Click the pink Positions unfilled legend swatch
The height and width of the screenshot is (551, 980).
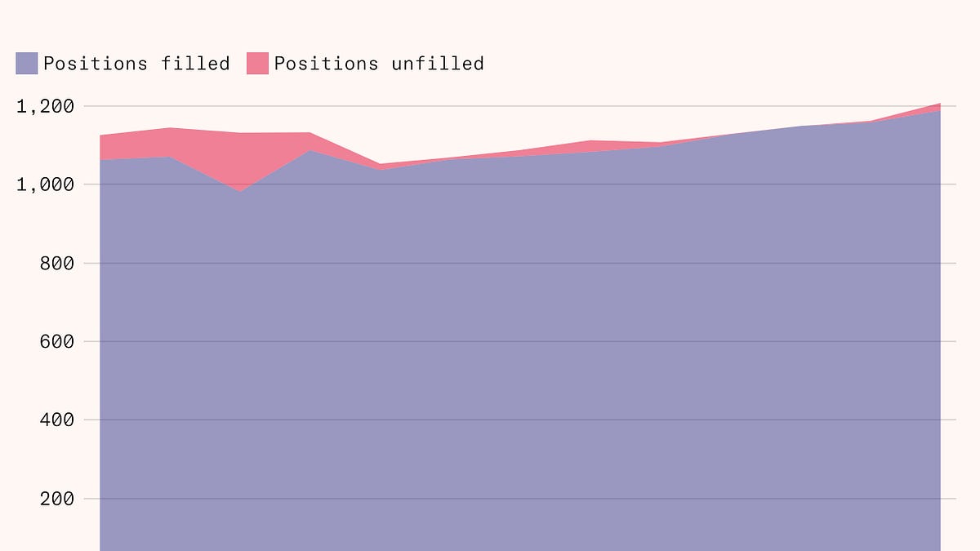pos(257,63)
